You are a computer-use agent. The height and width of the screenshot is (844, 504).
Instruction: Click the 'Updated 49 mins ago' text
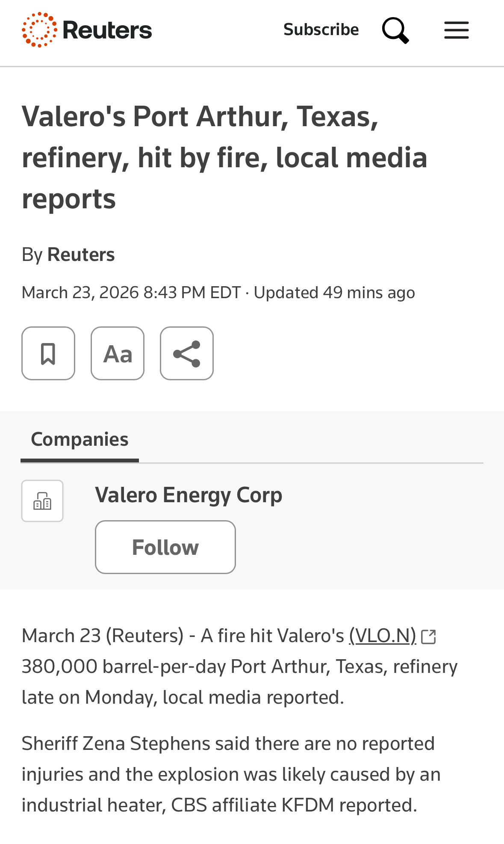(334, 293)
